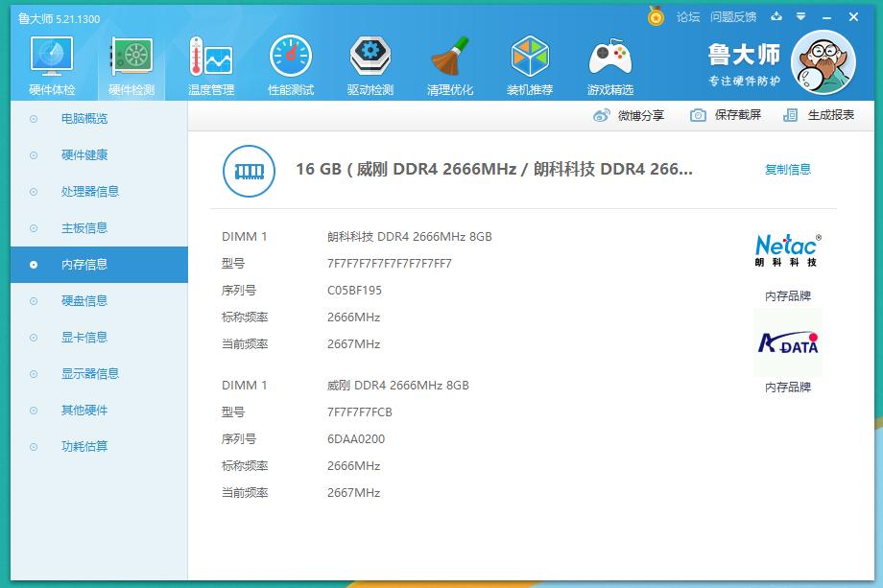This screenshot has width=883, height=588.
Task: Open the skin download icon in title bar
Action: [778, 16]
